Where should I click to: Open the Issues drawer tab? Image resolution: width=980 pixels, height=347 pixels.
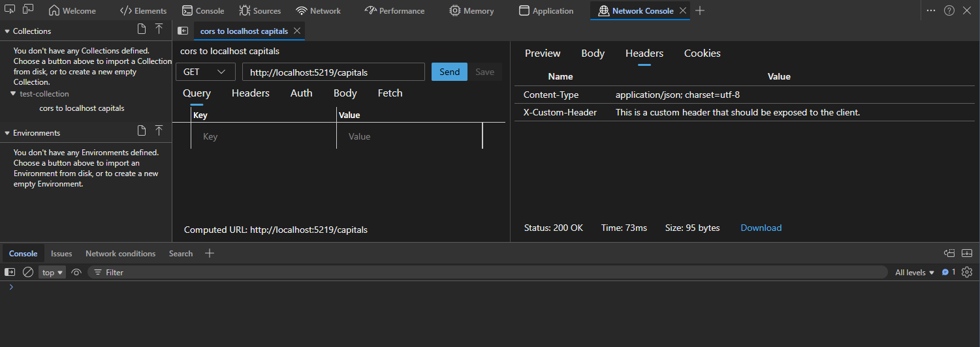[61, 253]
